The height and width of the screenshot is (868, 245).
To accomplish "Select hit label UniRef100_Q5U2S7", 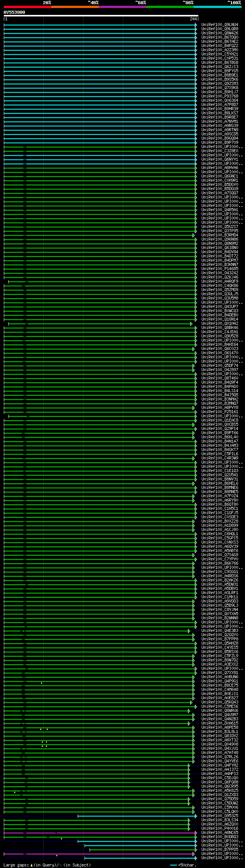I will [x=220, y=226].
